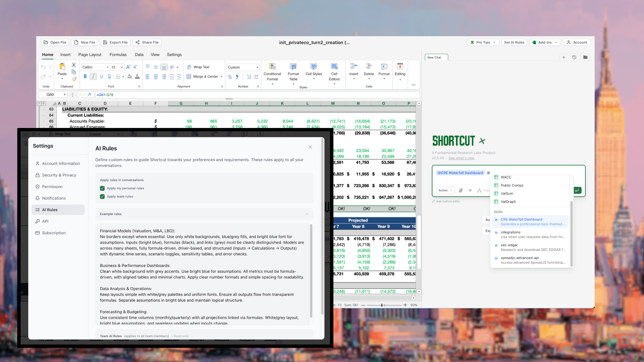
Task: Switch to the Insert ribbon tab
Action: click(x=65, y=55)
